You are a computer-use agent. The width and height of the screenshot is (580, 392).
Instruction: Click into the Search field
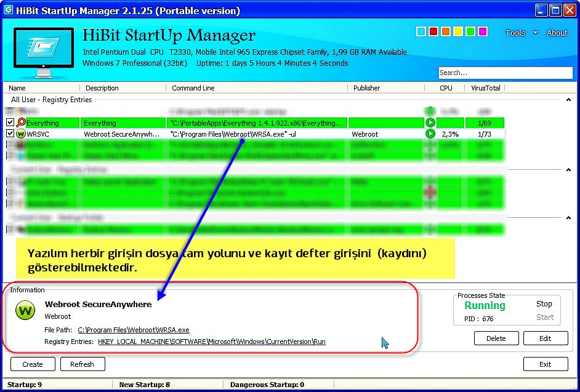coord(505,73)
